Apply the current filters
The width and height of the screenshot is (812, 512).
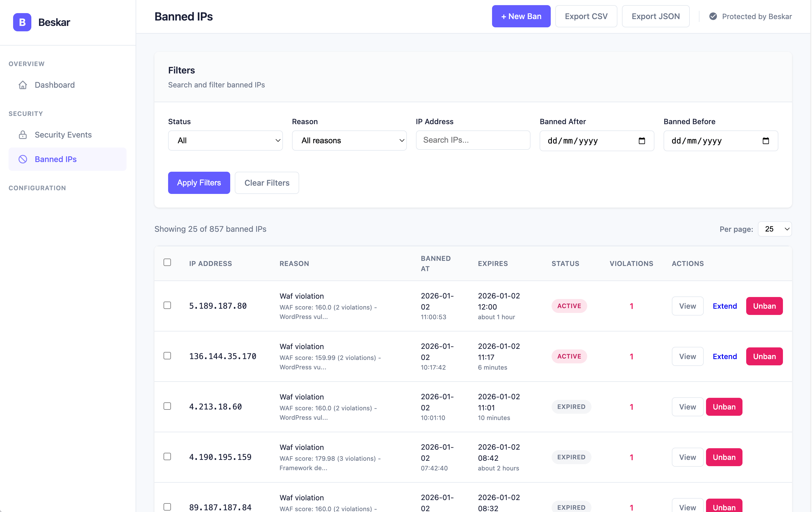click(199, 183)
